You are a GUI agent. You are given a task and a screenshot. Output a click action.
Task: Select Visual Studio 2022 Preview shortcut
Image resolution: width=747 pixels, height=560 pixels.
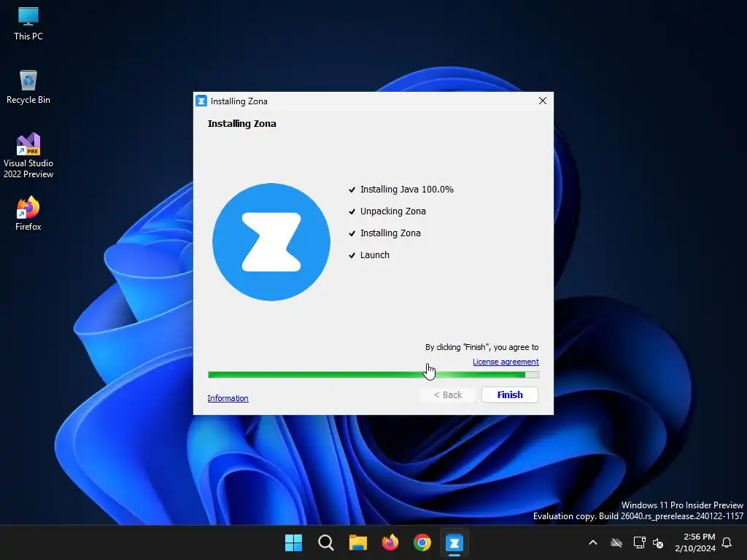[x=28, y=155]
